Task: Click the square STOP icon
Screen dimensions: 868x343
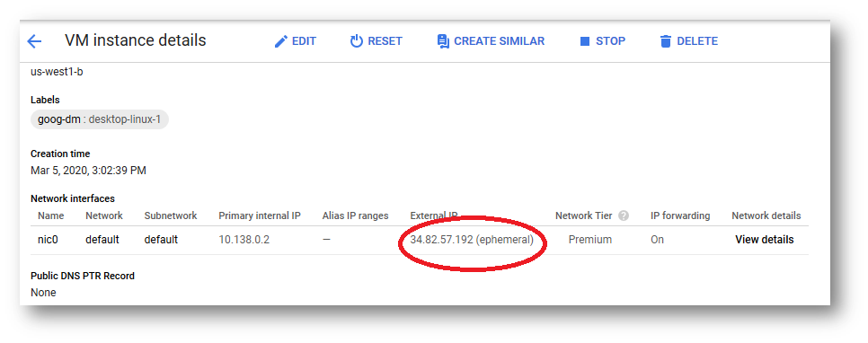Action: [585, 41]
